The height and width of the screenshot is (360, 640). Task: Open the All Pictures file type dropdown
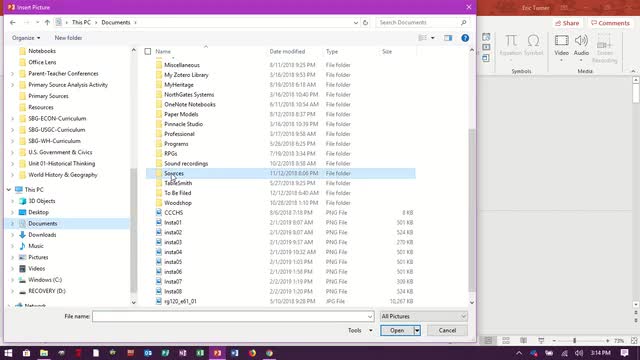pyautogui.click(x=424, y=316)
